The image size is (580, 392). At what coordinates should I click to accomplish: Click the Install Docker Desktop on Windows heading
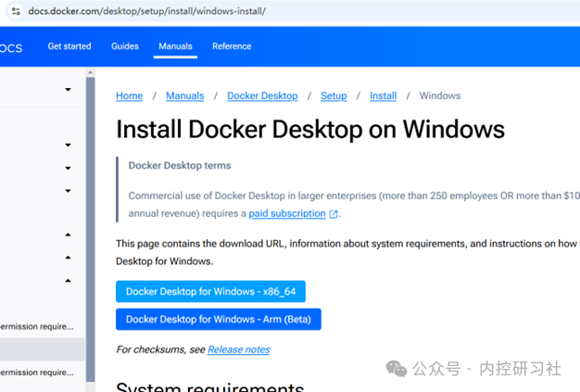pyautogui.click(x=310, y=130)
